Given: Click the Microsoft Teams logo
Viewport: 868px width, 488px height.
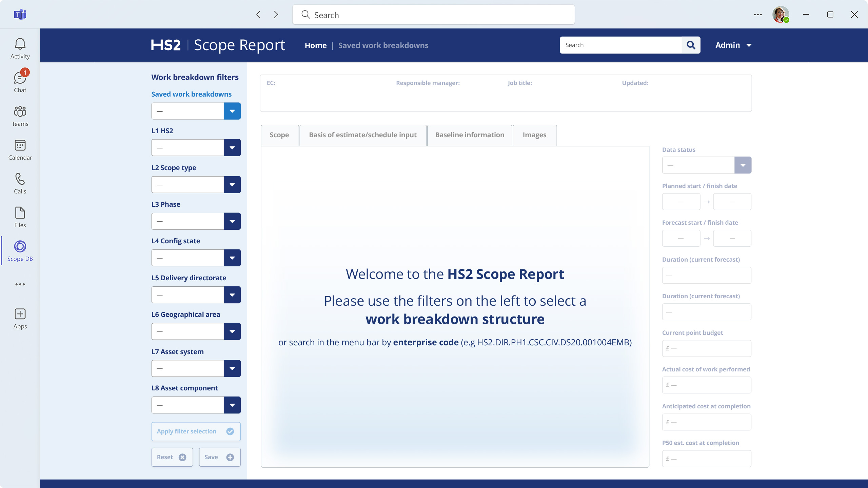Looking at the screenshot, I should [20, 14].
